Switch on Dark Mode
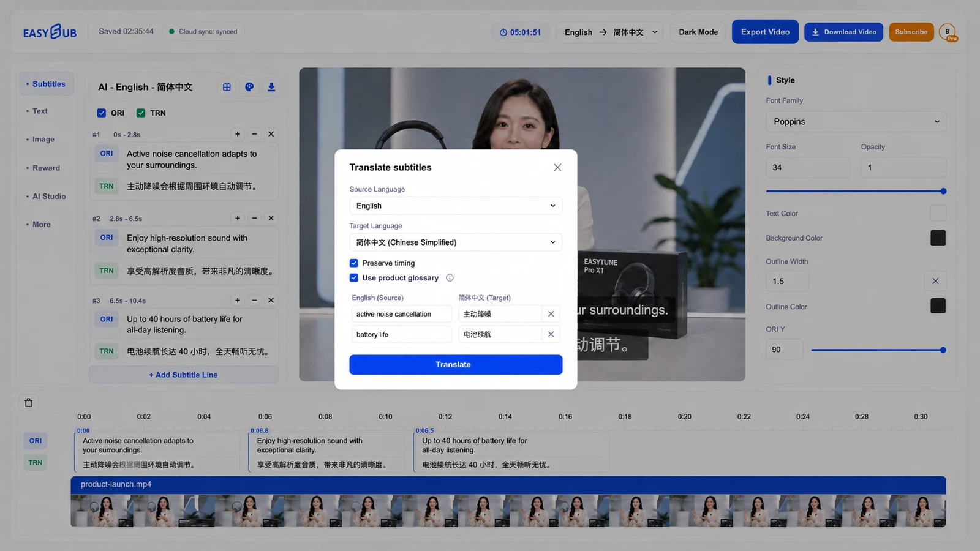Viewport: 980px width, 551px height. tap(698, 32)
